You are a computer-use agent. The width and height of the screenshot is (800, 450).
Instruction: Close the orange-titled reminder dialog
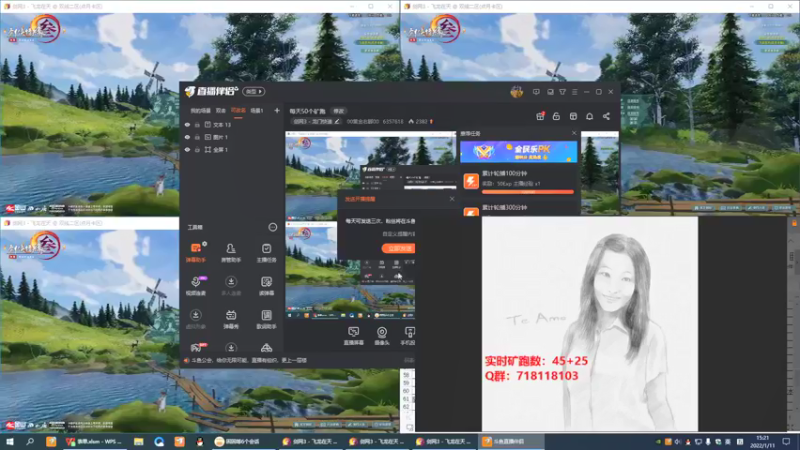tap(452, 199)
